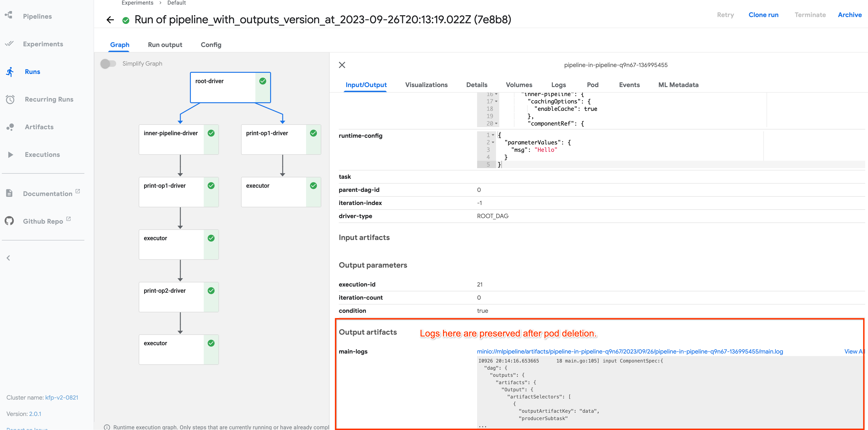Open the Pipelines section in sidebar
Screen dimensions: 868x430
click(x=37, y=16)
